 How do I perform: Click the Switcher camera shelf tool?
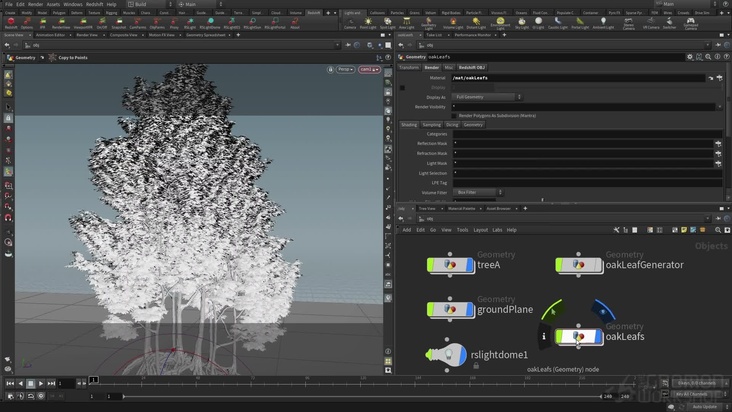coord(669,23)
